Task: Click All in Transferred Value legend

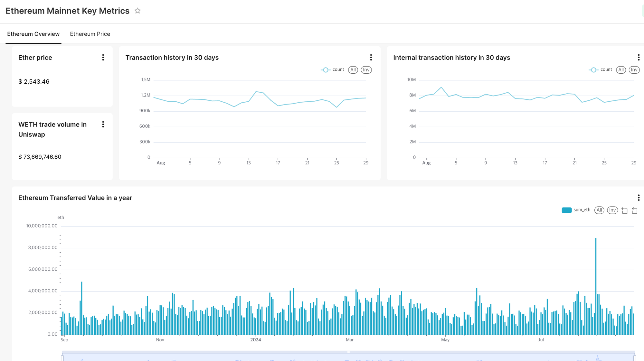Action: coord(599,210)
